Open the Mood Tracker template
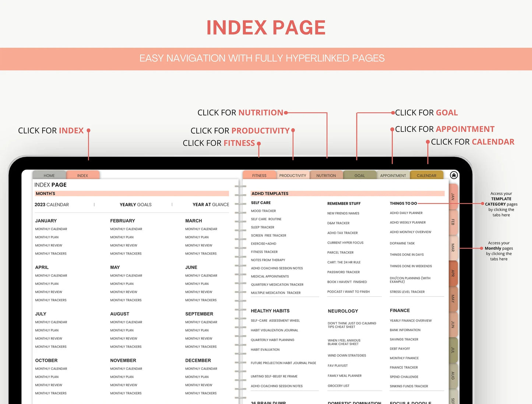This screenshot has width=532, height=404. (263, 210)
